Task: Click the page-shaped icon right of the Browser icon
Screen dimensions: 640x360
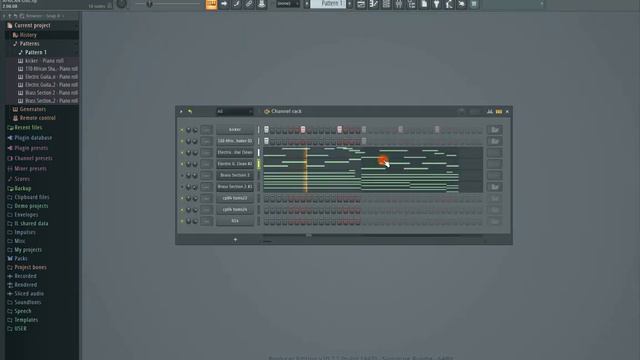Action: pyautogui.click(x=424, y=4)
